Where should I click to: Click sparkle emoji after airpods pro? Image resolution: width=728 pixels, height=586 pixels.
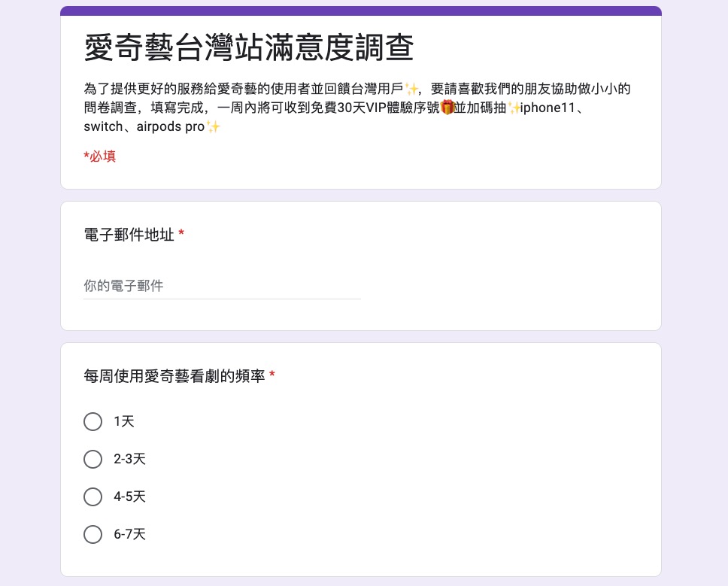coord(214,126)
